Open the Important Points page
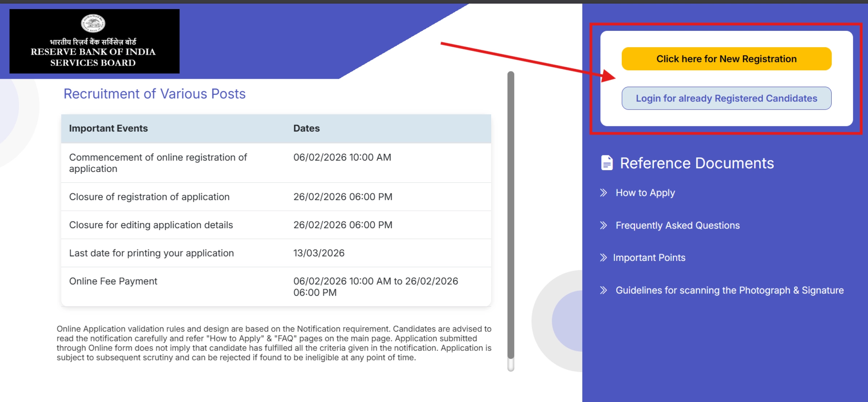 pyautogui.click(x=649, y=258)
